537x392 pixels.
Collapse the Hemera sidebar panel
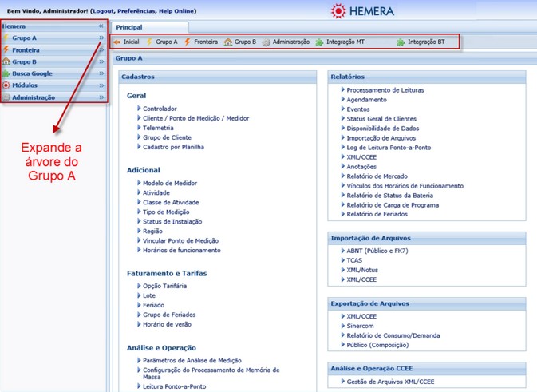101,26
